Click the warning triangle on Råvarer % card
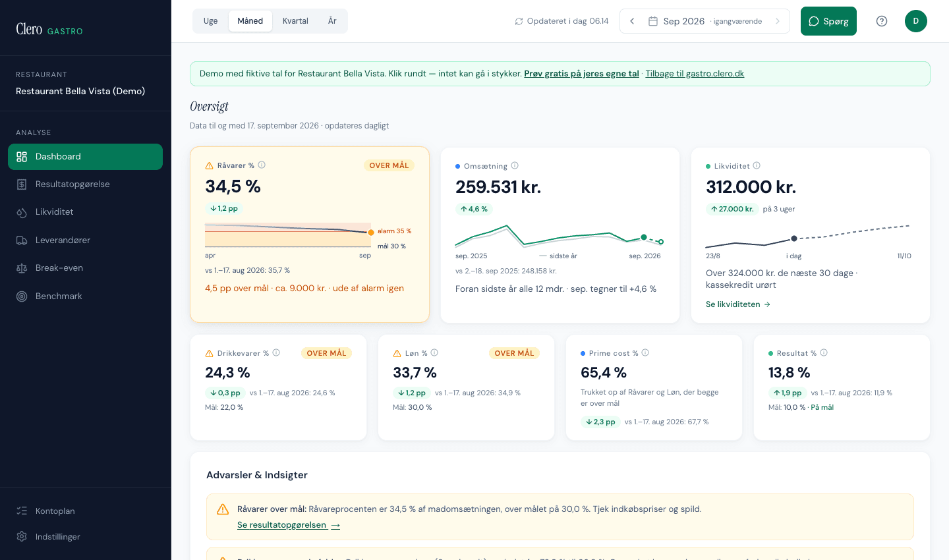Screen dimensions: 949x560 pyautogui.click(x=210, y=166)
